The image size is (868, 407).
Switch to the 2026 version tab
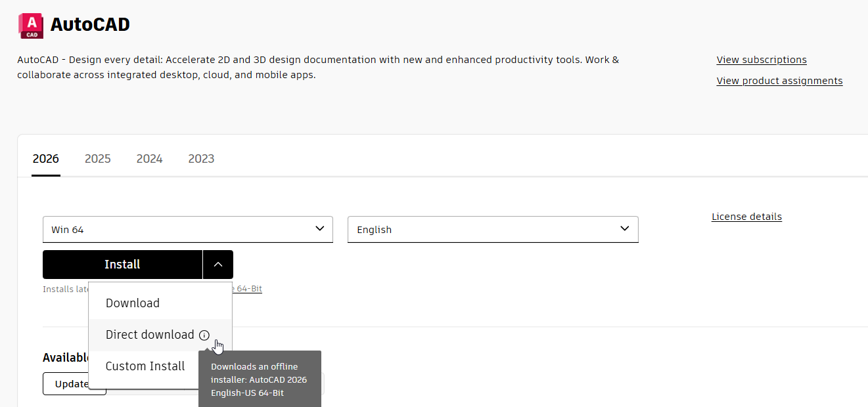click(x=46, y=159)
